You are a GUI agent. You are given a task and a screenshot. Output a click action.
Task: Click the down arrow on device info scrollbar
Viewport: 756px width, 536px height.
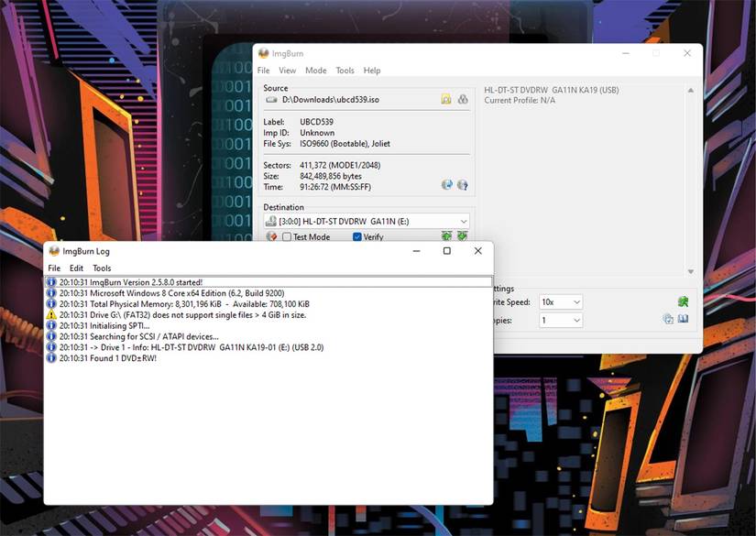tap(691, 271)
